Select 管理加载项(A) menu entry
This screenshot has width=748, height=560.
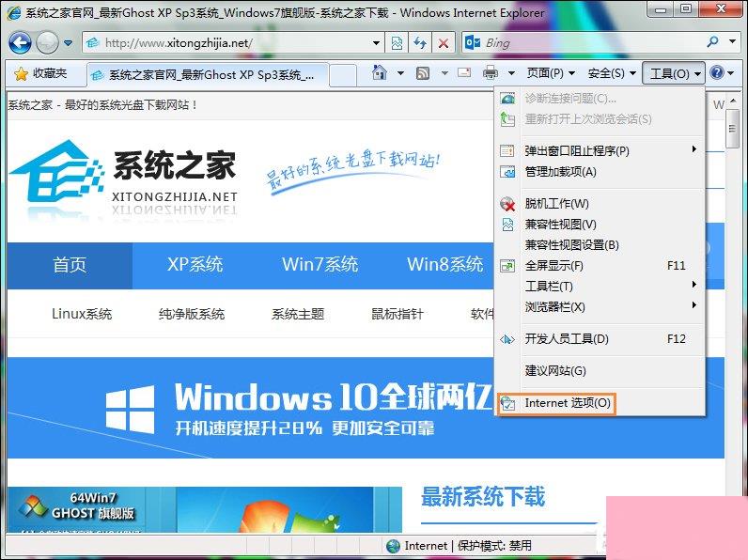click(x=600, y=172)
